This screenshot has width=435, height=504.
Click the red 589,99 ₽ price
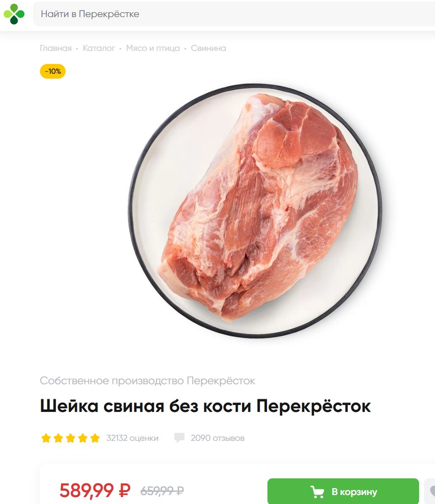[95, 491]
